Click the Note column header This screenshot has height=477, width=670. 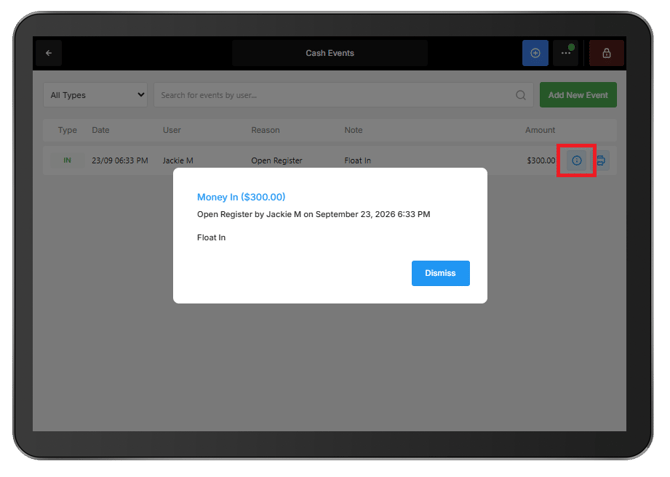353,130
